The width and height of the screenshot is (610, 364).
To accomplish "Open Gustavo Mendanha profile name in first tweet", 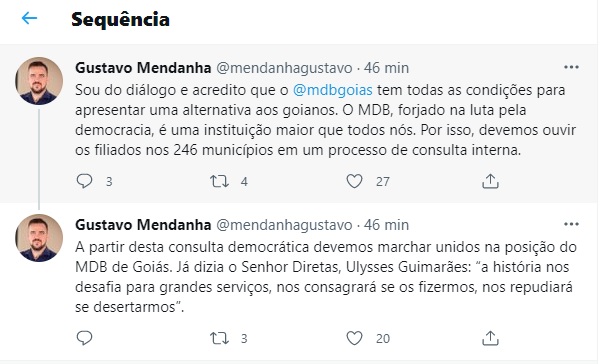I will coord(143,68).
